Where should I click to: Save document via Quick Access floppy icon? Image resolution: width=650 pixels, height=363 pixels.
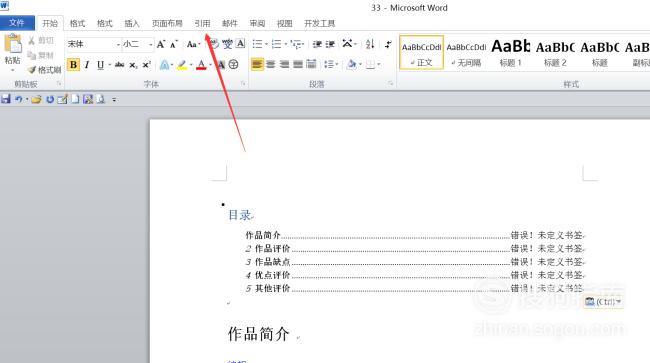pyautogui.click(x=6, y=99)
